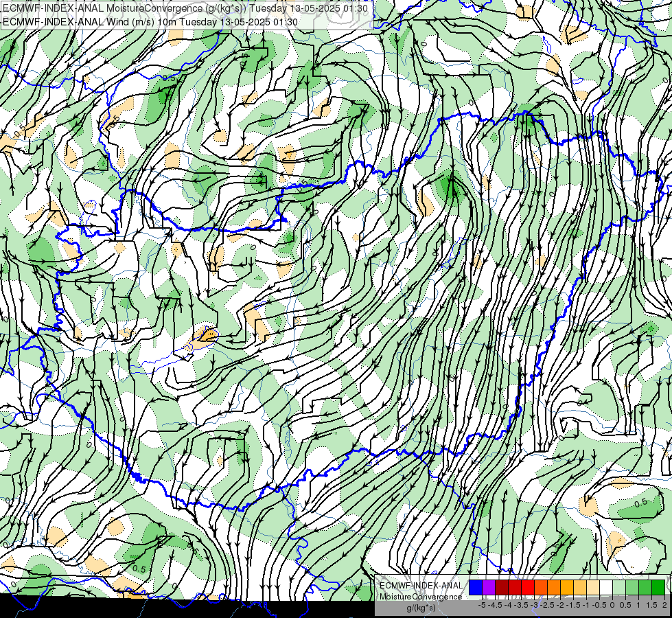Click the purple legend color swatch
The height and width of the screenshot is (618, 672).
pos(489,587)
